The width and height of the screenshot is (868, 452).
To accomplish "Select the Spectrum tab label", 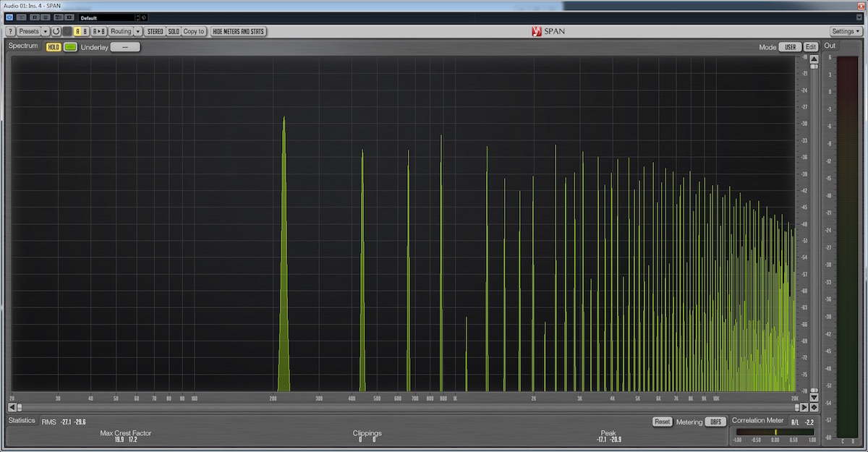I will pos(23,46).
